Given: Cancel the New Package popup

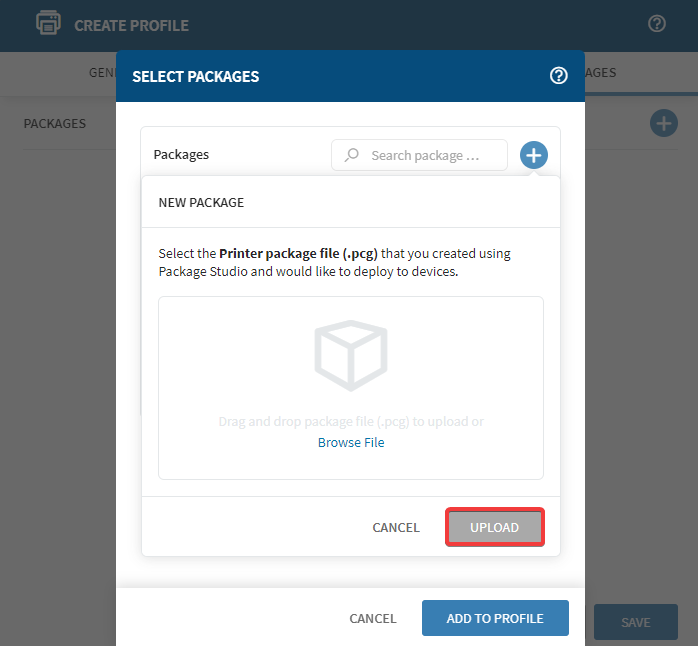Looking at the screenshot, I should pos(396,527).
